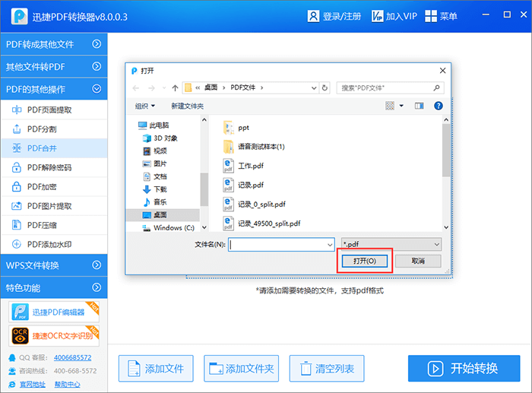Expand the PDF转成其他文件 section
The image size is (532, 393).
tap(54, 44)
